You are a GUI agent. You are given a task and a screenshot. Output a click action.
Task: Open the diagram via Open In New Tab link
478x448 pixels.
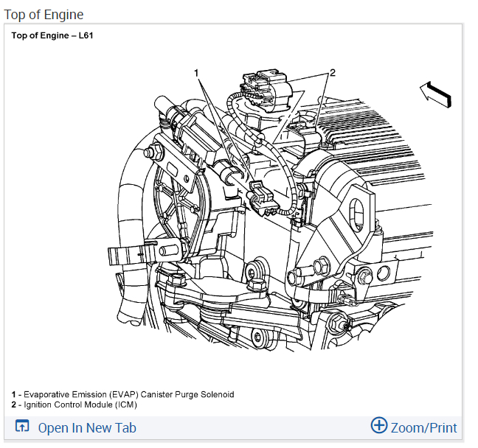87,427
